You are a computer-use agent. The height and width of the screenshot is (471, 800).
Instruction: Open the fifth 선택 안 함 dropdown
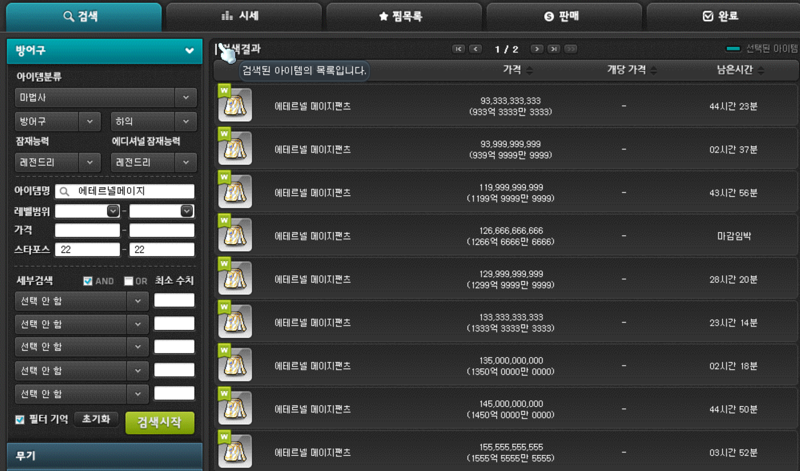82,394
